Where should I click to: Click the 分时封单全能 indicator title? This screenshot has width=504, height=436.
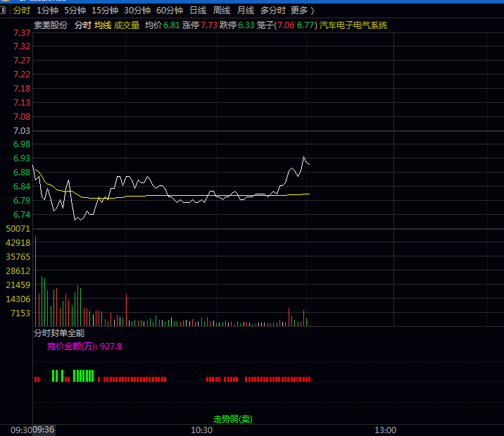pyautogui.click(x=59, y=332)
